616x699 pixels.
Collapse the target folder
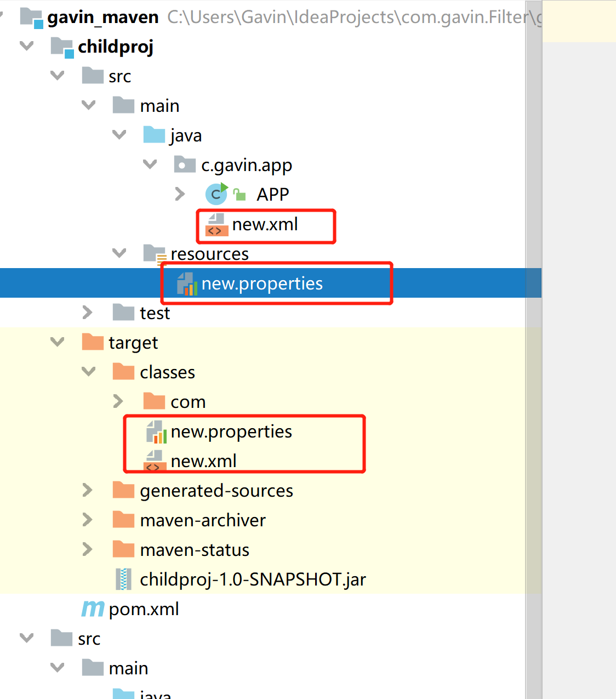click(57, 342)
